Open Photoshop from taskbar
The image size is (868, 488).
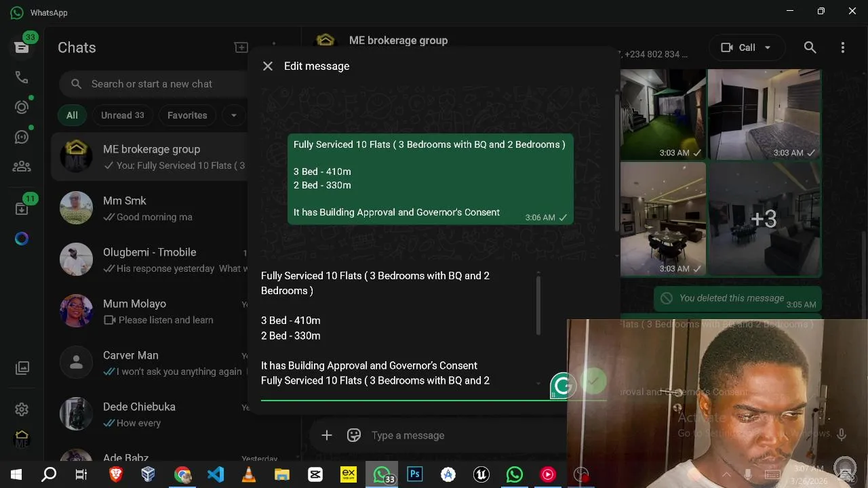[415, 474]
